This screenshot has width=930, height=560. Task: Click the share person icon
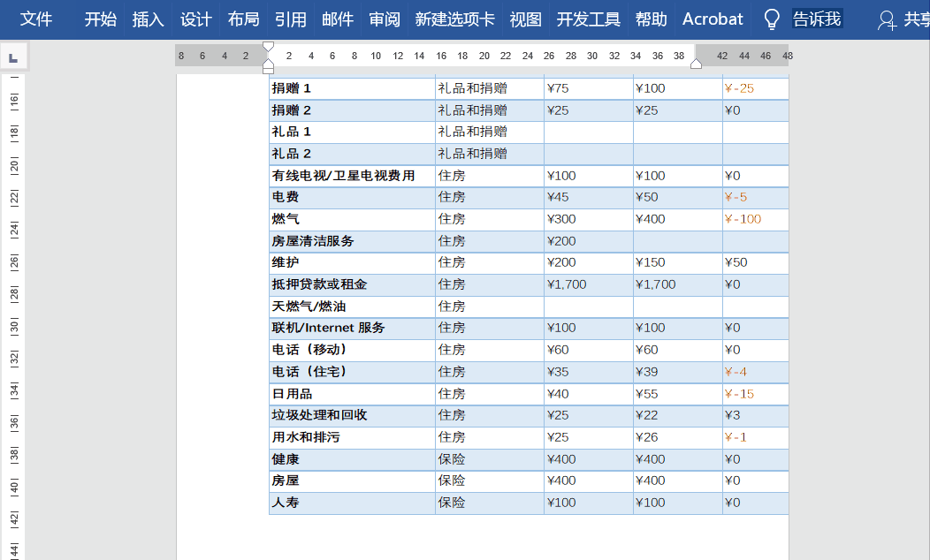[x=887, y=20]
